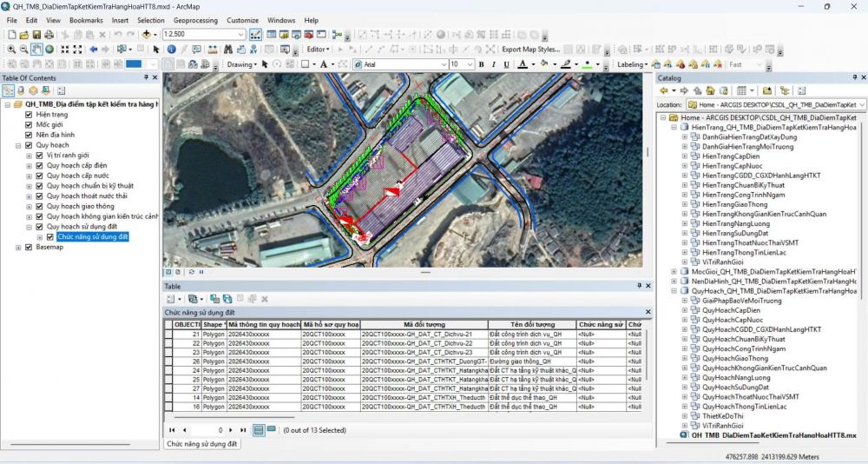Open the Catalog window icon
The height and width of the screenshot is (464, 868).
click(284, 35)
